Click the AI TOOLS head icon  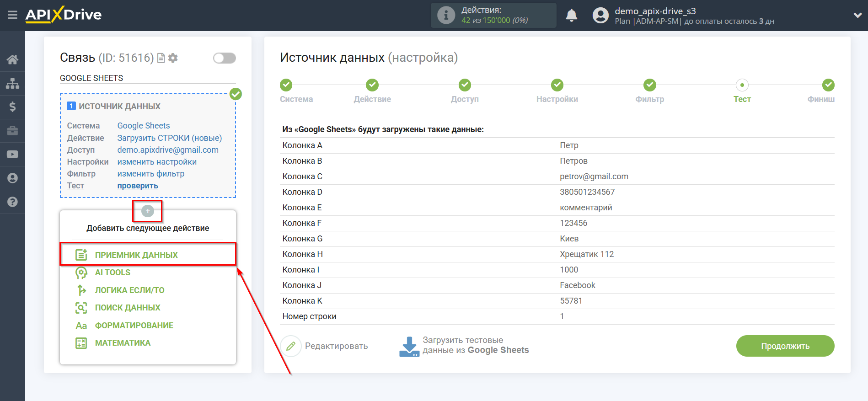point(81,273)
